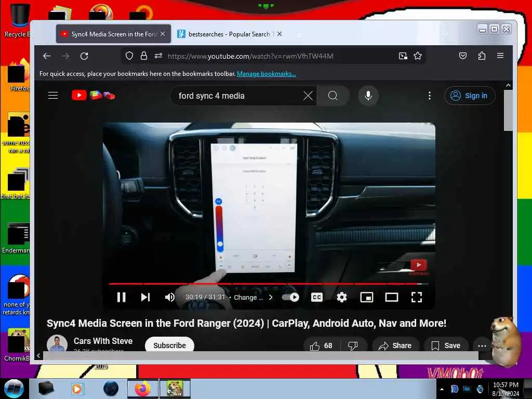This screenshot has width=532, height=399.
Task: Click the scroll up arrow on the scrollbar
Action: tap(508, 86)
